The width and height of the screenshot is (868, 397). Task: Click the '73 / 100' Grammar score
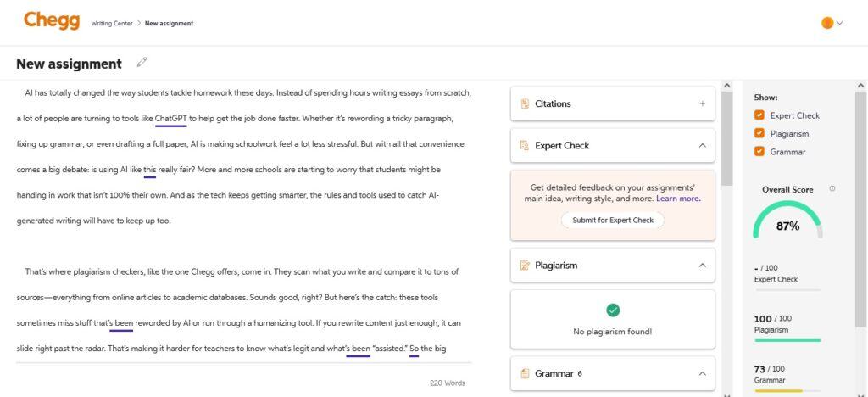(x=770, y=369)
